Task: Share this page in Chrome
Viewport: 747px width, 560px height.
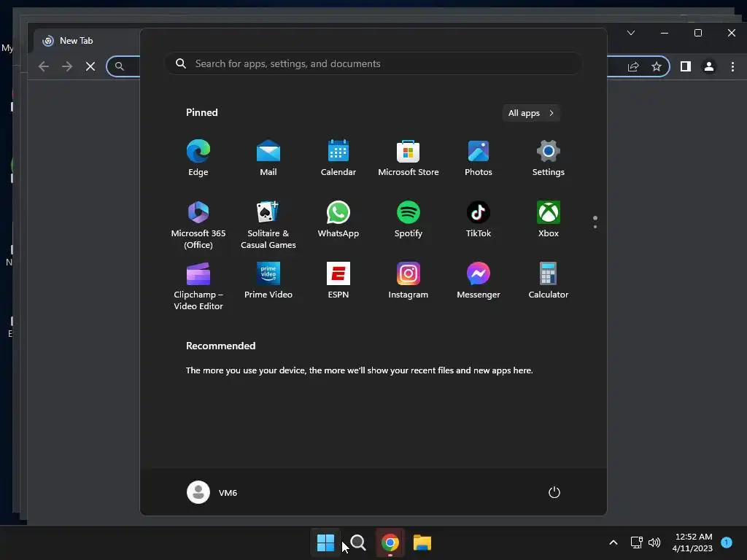Action: point(633,66)
